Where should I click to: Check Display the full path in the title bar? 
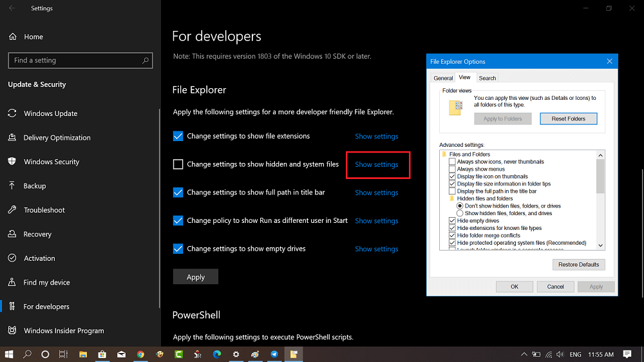[452, 191]
